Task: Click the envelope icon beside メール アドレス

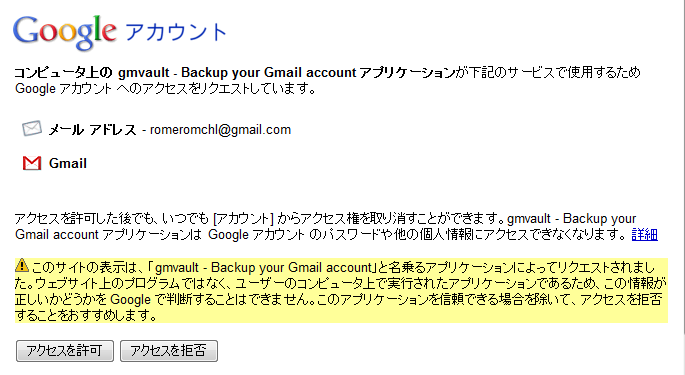Action: coord(32,128)
